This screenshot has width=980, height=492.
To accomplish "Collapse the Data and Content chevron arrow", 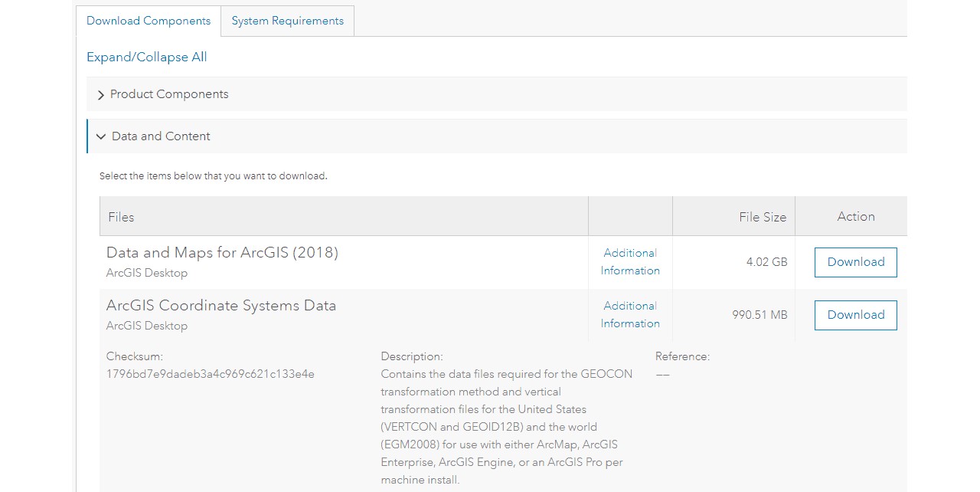I will (101, 136).
